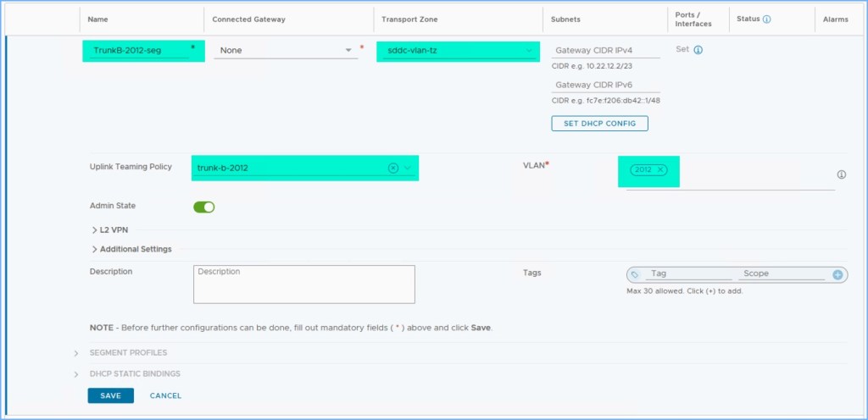This screenshot has height=420, width=868.
Task: Click the Gateway CIDR IPv4 field
Action: click(605, 51)
